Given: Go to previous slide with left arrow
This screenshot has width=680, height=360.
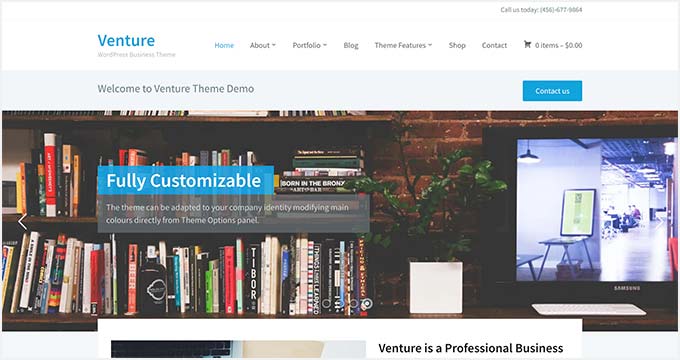Looking at the screenshot, I should [x=22, y=222].
